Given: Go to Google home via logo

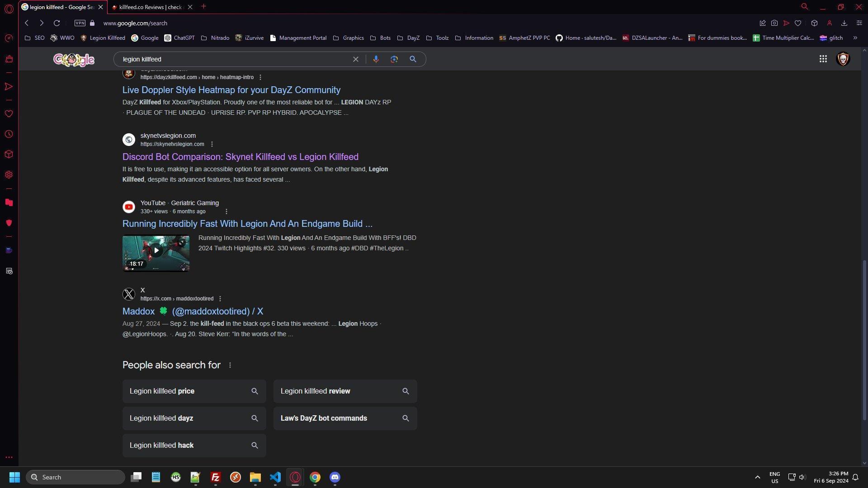Looking at the screenshot, I should point(74,59).
